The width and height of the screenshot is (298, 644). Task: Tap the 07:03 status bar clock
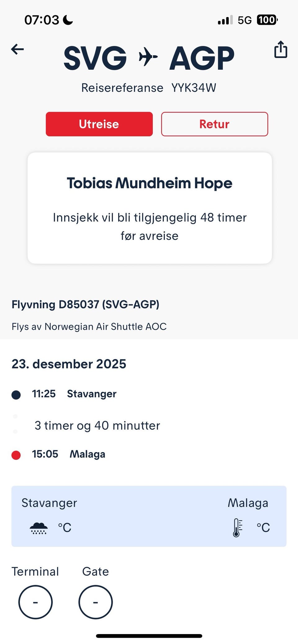coord(42,20)
